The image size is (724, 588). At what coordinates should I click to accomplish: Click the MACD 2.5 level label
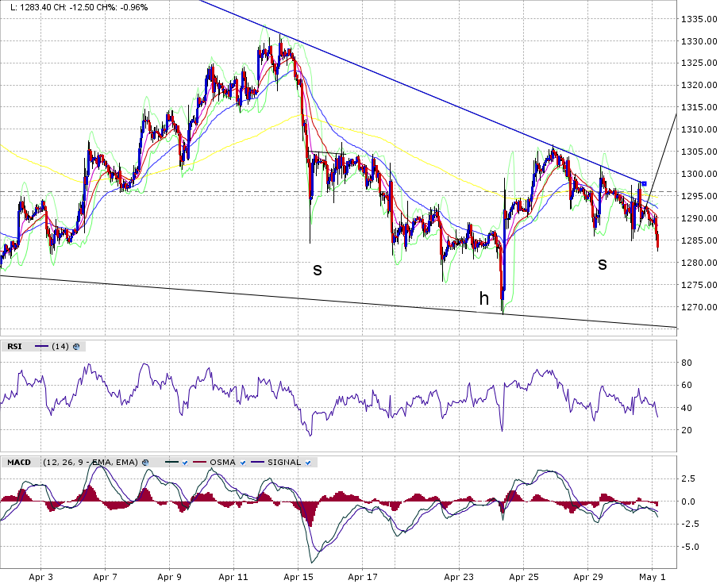click(688, 479)
